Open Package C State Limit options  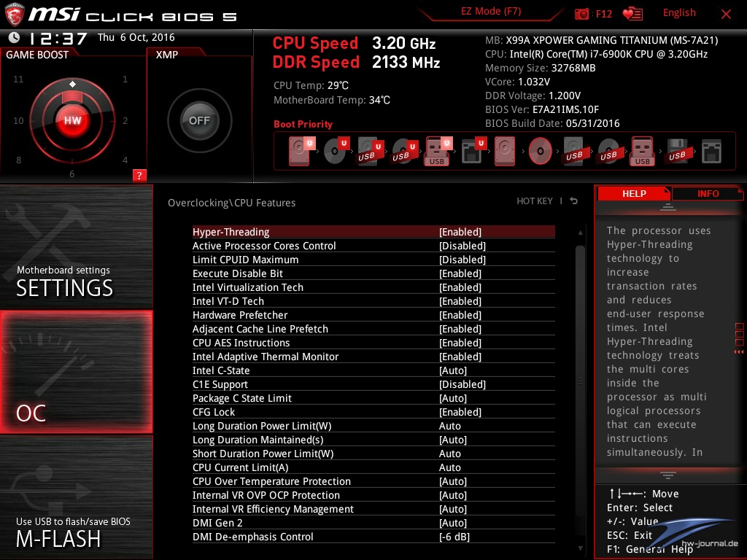click(x=373, y=398)
